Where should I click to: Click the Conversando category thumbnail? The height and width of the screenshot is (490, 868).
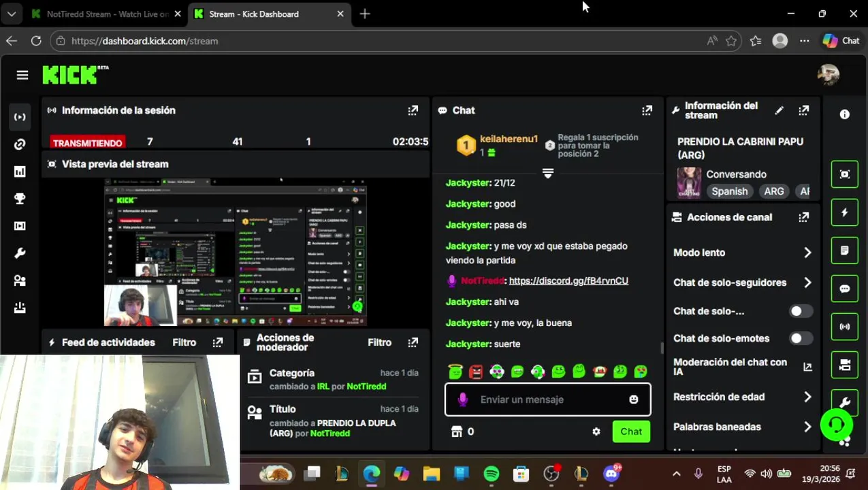pyautogui.click(x=689, y=182)
